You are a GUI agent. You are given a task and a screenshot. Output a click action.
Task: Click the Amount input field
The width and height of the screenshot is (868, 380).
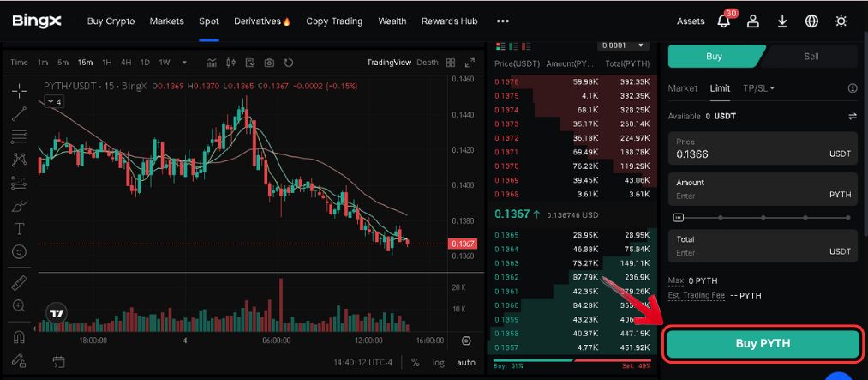pyautogui.click(x=763, y=189)
